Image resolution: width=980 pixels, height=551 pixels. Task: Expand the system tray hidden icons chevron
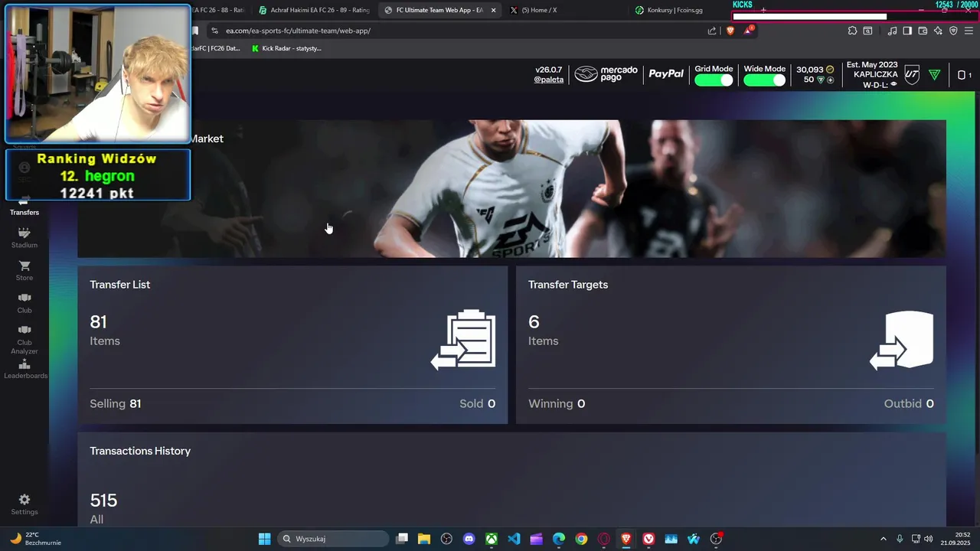tap(883, 539)
